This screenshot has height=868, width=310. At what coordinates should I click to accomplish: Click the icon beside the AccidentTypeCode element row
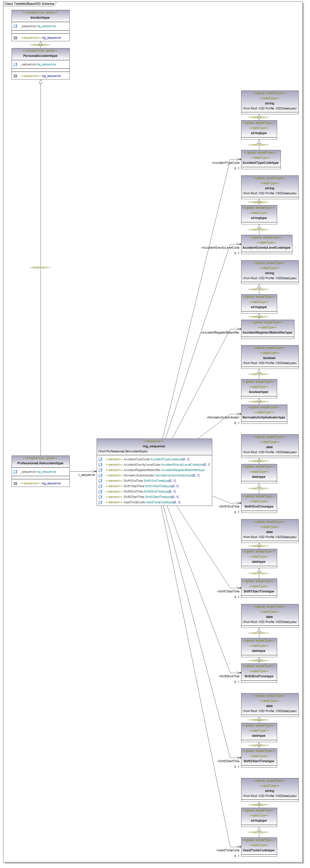pos(100,459)
